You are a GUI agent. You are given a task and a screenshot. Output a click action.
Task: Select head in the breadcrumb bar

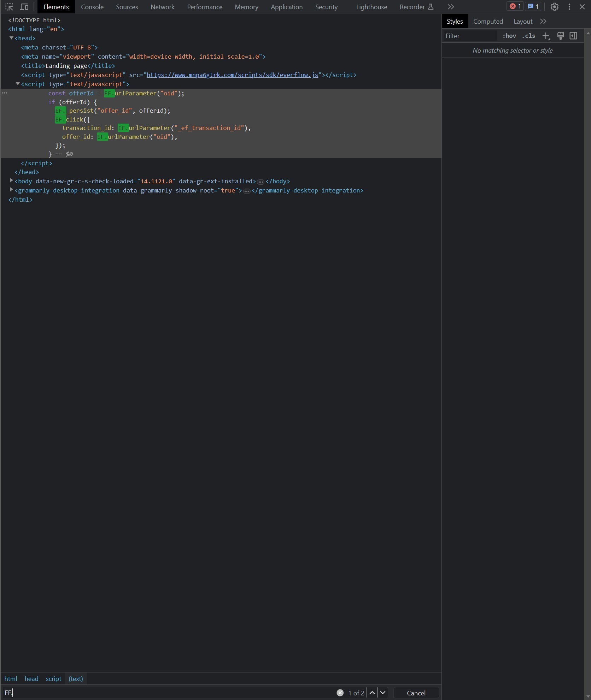click(x=31, y=678)
